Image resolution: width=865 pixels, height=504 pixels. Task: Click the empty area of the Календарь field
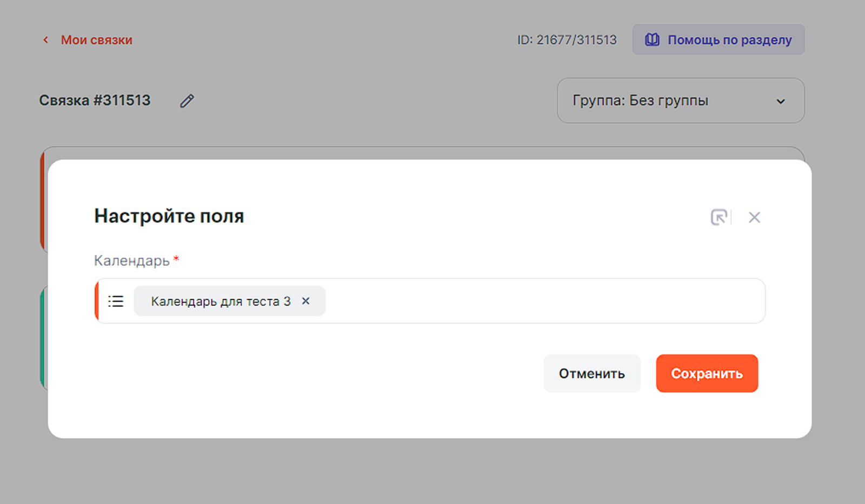pos(541,301)
